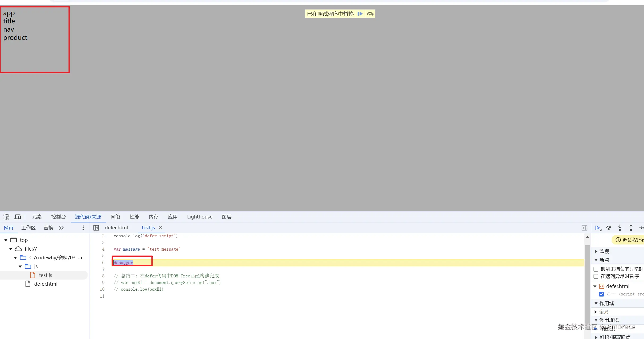Toggle the device toolbar icon
This screenshot has height=339, width=644.
point(18,217)
